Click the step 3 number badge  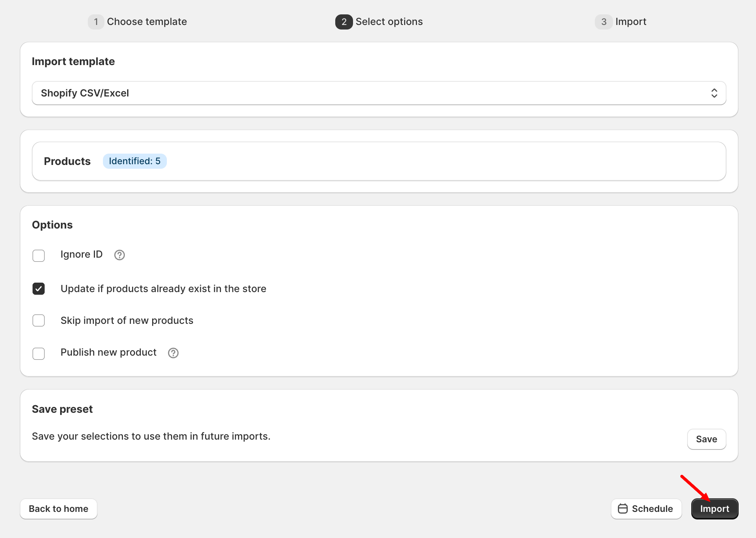pos(604,22)
